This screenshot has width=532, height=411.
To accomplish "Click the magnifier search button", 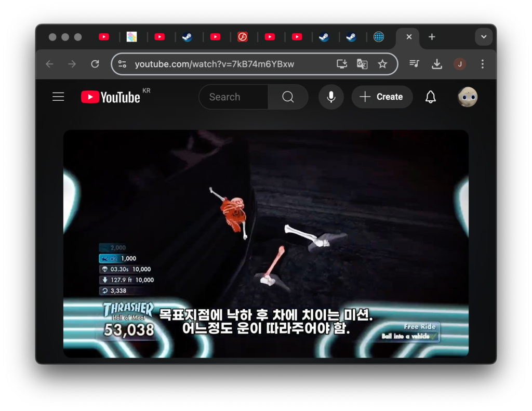I will click(x=288, y=97).
